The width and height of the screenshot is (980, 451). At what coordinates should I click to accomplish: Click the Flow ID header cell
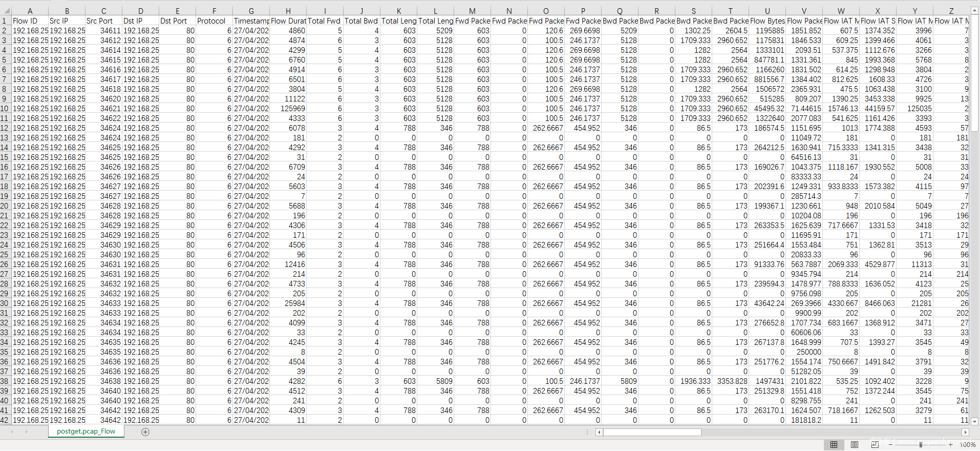click(x=30, y=21)
